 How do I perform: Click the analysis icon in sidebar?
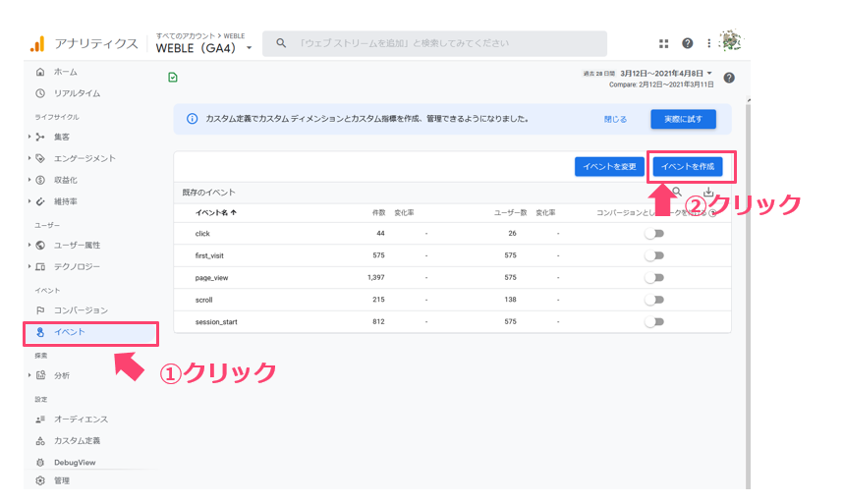coord(40,375)
